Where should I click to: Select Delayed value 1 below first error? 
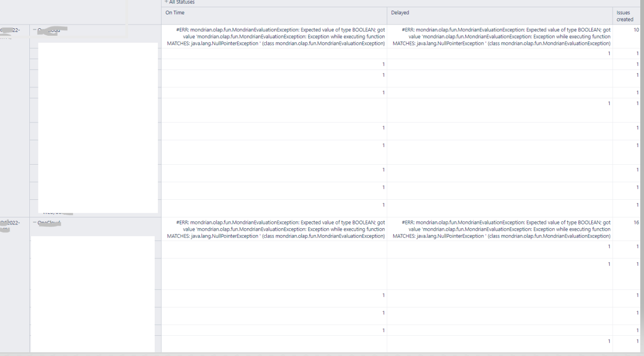pyautogui.click(x=500, y=54)
